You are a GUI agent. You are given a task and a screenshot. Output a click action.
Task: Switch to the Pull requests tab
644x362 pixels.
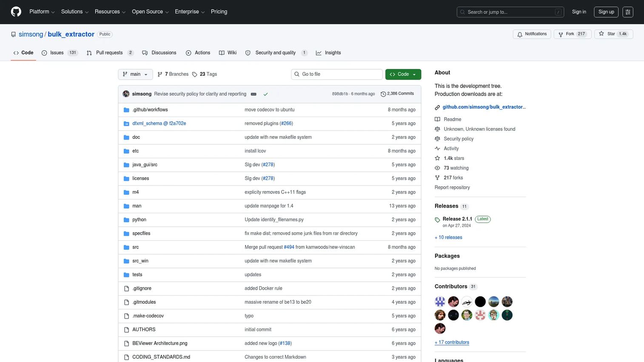(x=110, y=53)
